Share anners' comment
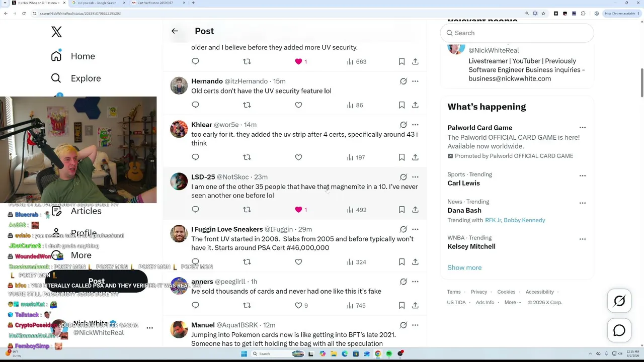The width and height of the screenshot is (644, 362). click(x=415, y=305)
